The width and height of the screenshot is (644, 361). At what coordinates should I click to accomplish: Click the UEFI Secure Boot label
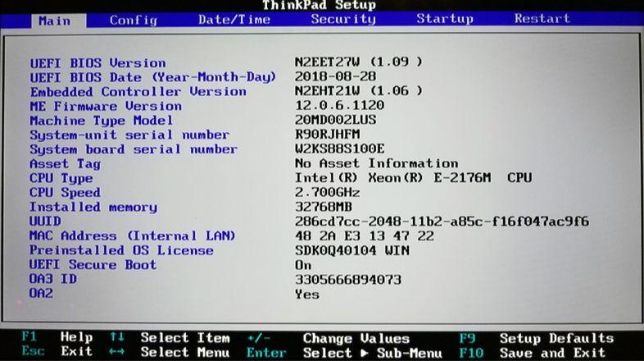pyautogui.click(x=93, y=264)
